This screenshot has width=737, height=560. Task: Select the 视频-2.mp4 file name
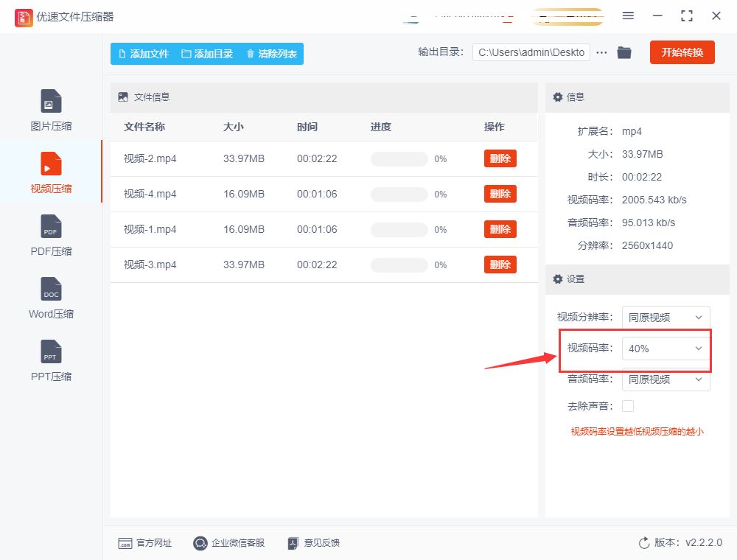(x=150, y=159)
